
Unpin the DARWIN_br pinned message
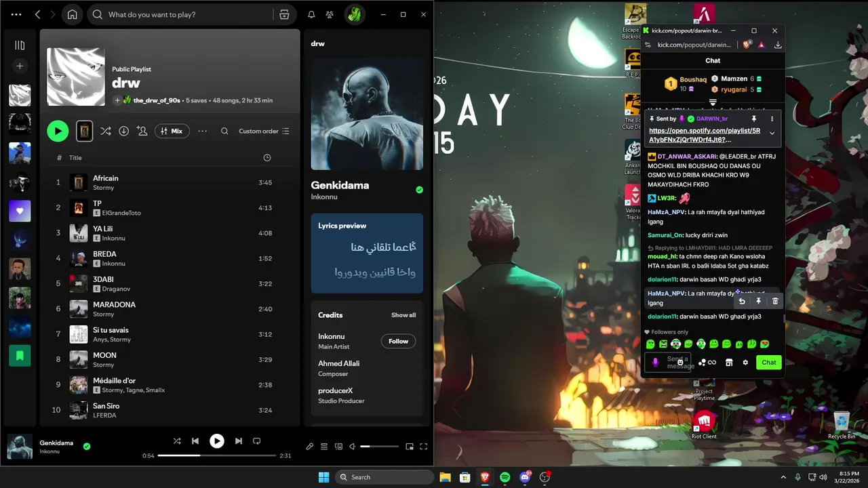(x=753, y=119)
